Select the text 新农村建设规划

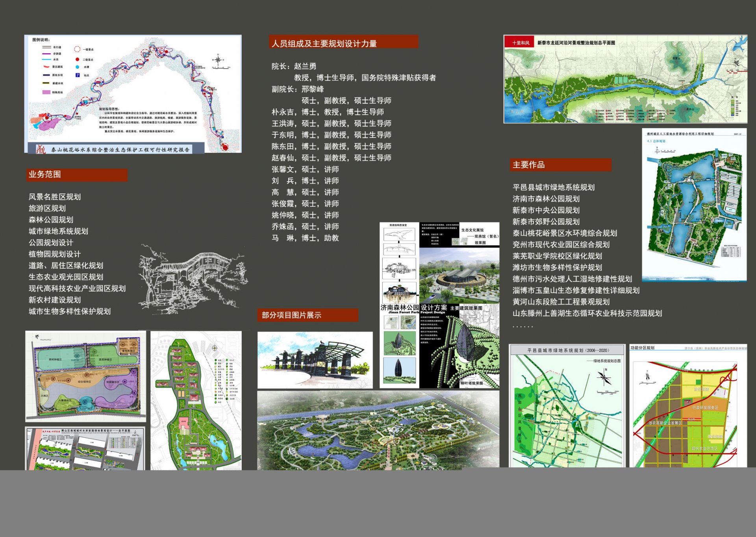click(55, 299)
